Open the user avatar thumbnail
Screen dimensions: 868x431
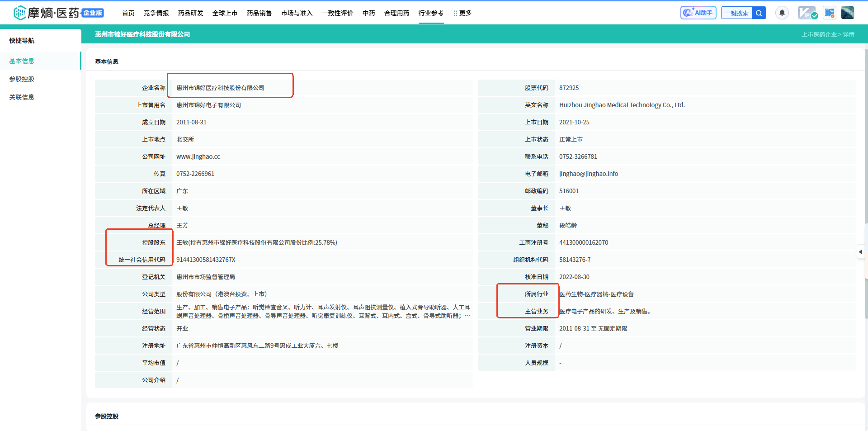[848, 13]
